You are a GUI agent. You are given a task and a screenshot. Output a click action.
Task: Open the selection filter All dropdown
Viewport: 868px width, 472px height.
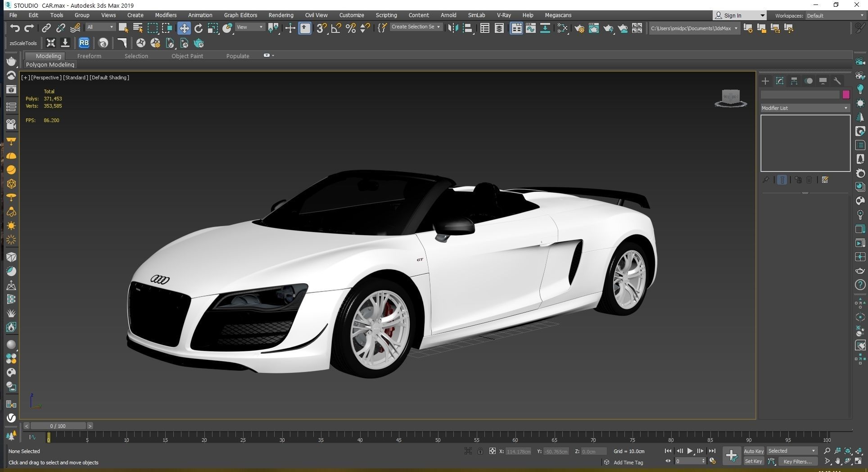point(100,27)
